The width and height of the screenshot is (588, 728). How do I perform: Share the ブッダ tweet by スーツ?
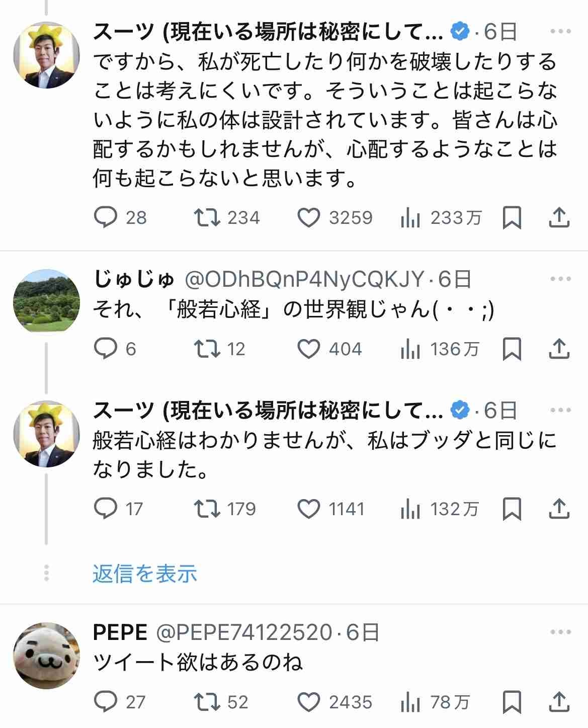point(559,509)
